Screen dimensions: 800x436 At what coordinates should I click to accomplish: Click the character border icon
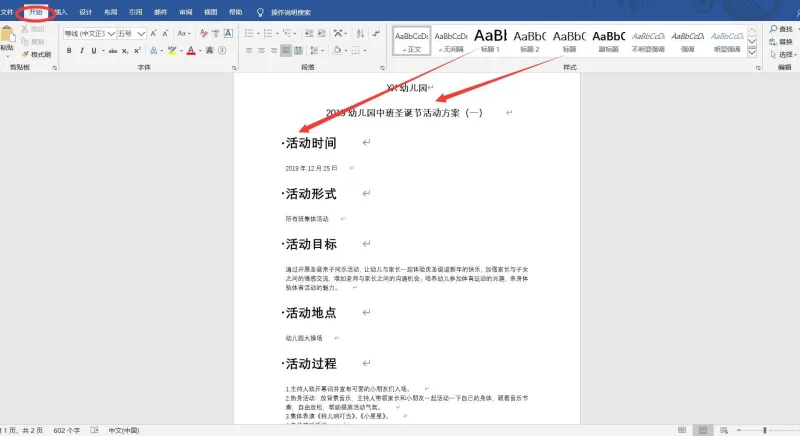coord(229,33)
